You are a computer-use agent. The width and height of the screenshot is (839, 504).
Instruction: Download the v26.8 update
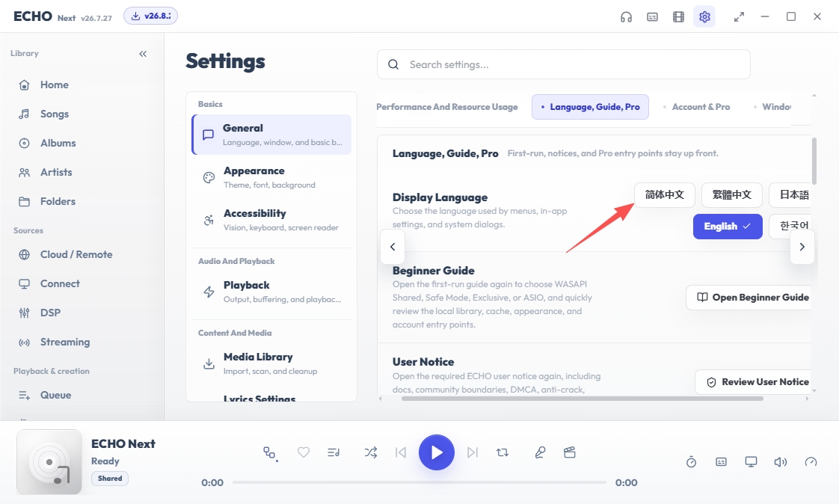(150, 16)
